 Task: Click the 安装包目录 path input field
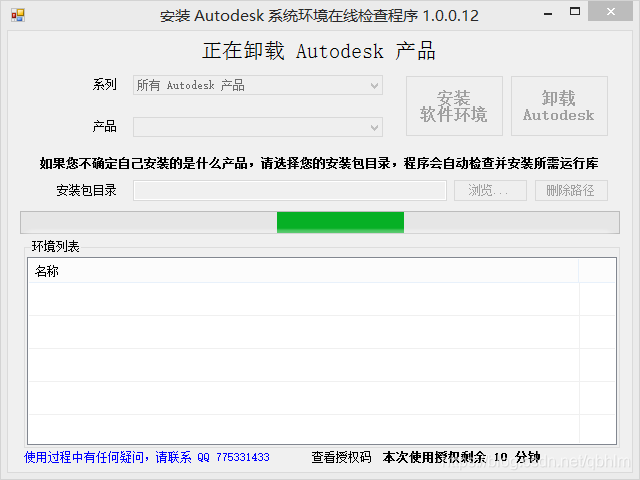(290, 191)
